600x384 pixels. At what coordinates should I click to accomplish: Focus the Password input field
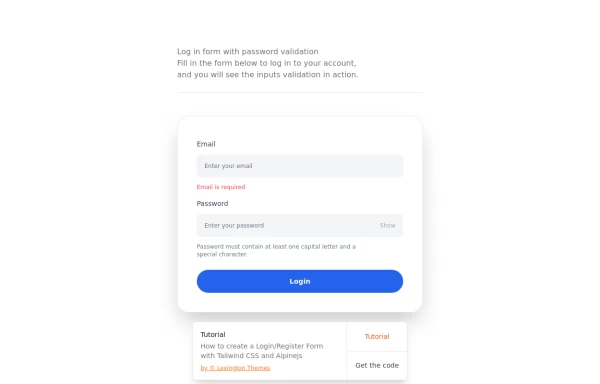pos(287,226)
